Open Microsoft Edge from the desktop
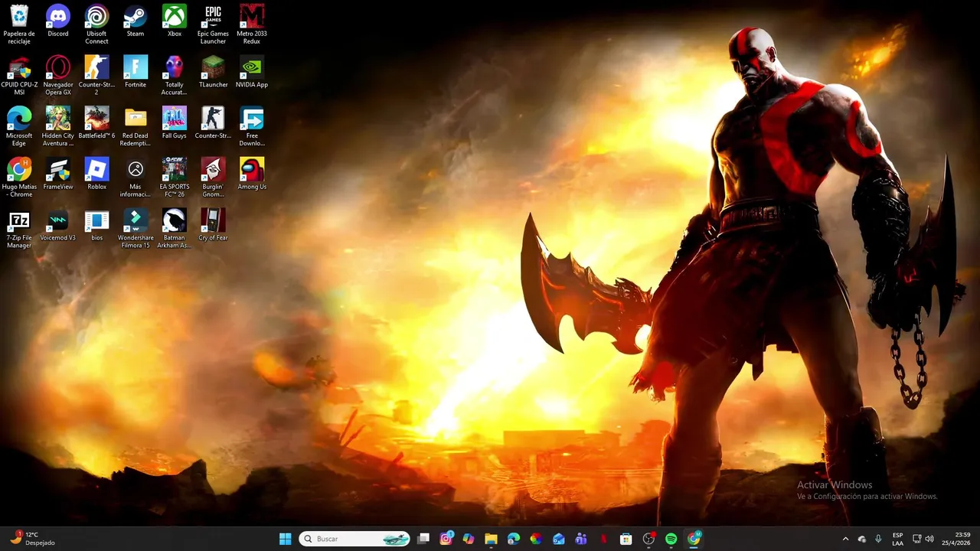Viewport: 980px width, 551px height. 19,126
